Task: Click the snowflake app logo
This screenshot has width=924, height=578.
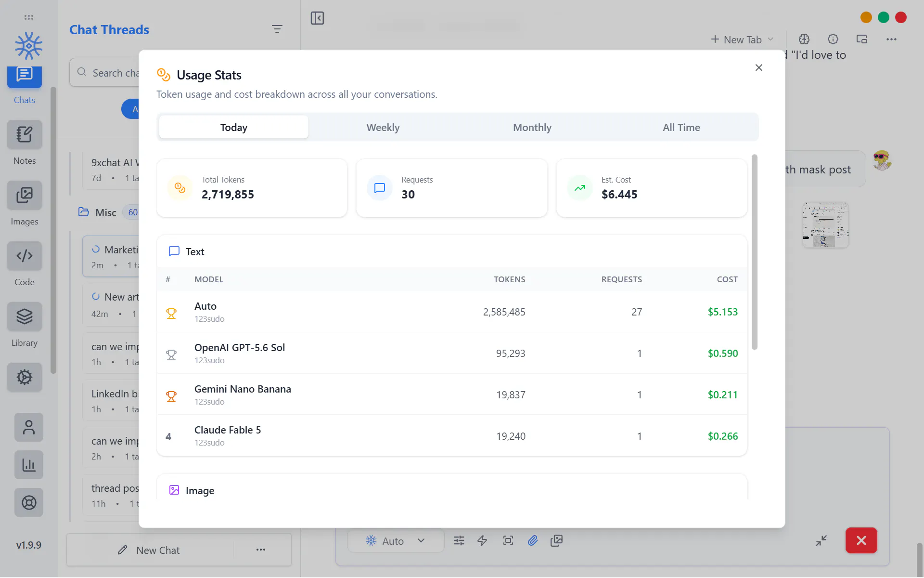Action: pos(28,46)
